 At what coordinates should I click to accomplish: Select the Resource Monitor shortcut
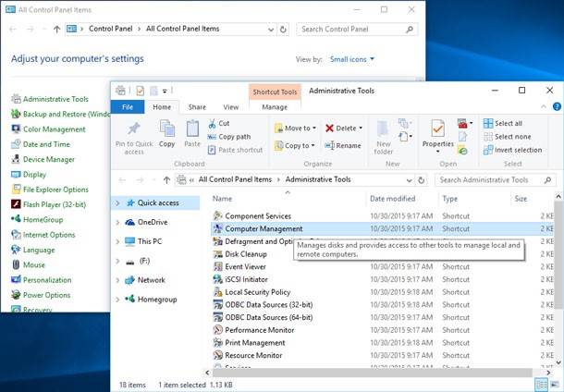(253, 355)
